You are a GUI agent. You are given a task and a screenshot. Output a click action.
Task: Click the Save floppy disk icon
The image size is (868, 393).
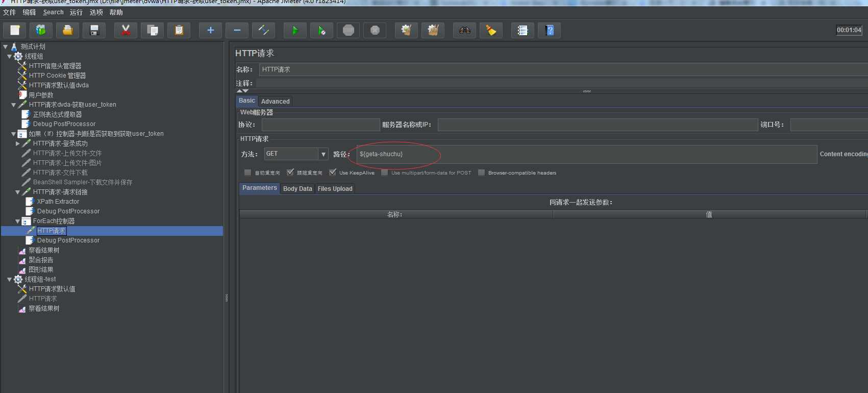[94, 30]
